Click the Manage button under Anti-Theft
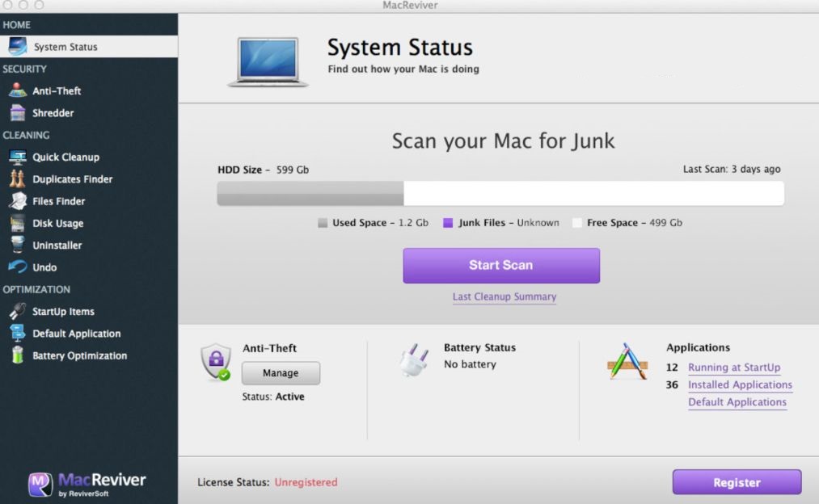This screenshot has height=504, width=819. pos(281,373)
